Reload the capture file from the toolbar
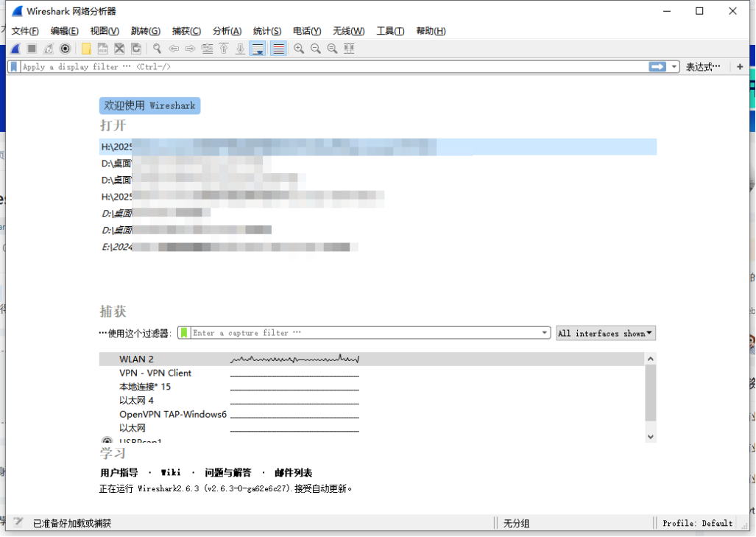Screen dimensions: 756x537 tap(136, 49)
